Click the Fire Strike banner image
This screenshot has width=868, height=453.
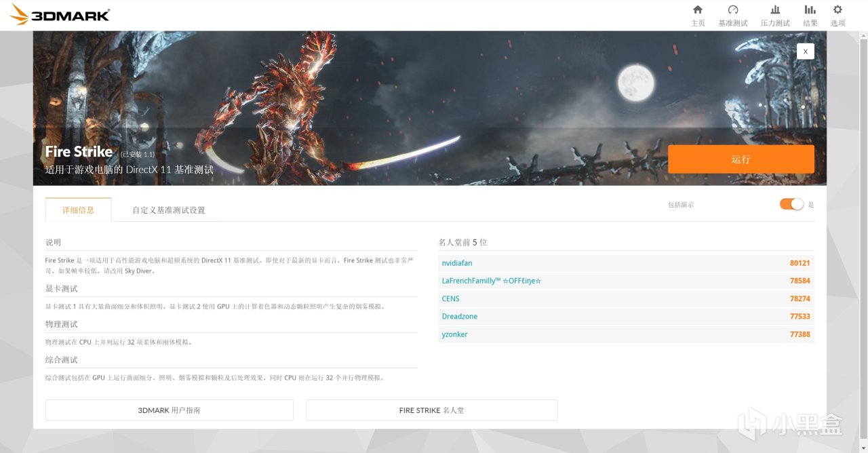430,109
